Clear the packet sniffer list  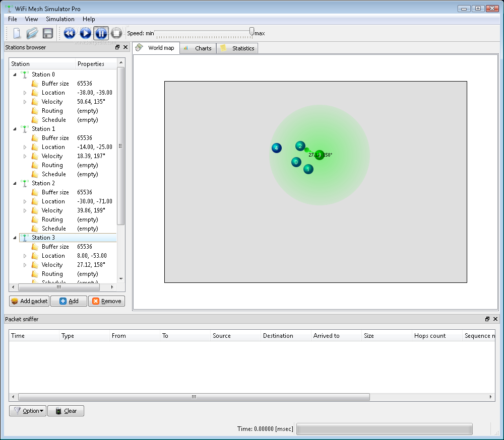click(x=66, y=411)
